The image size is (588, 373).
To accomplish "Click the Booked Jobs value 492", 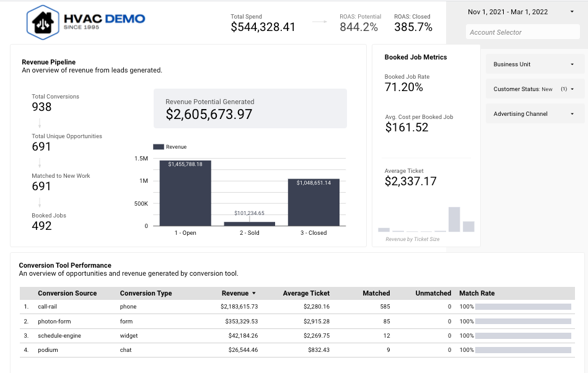I will coord(42,226).
